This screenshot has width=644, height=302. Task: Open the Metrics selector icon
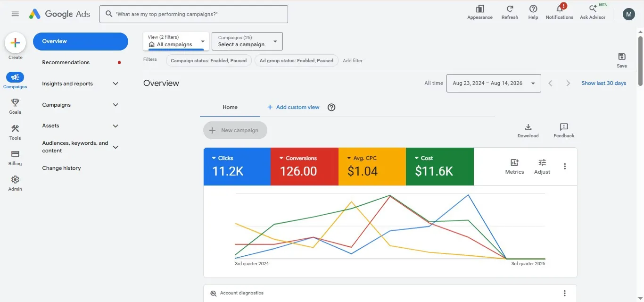[514, 166]
